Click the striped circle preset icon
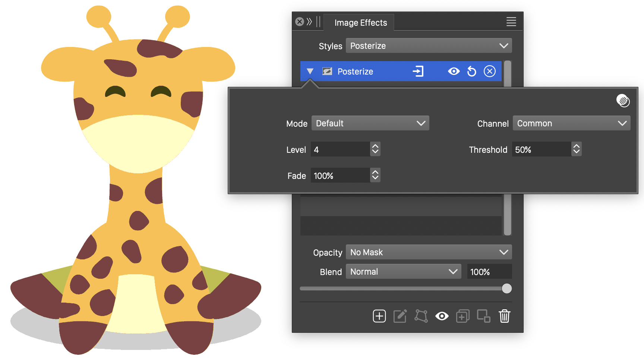This screenshot has height=360, width=644. coord(623,101)
